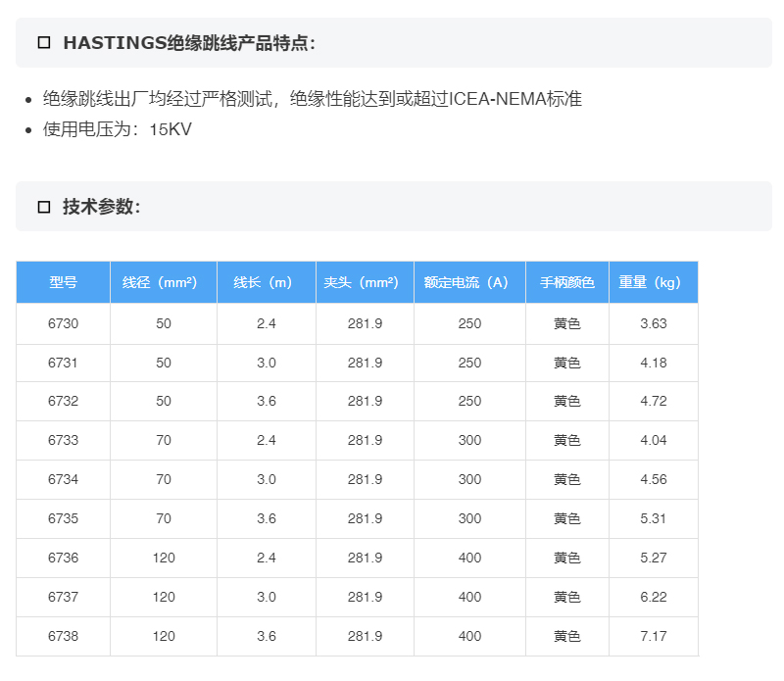Click the ICEA-NEMA标准 bullet line
This screenshot has height=681, width=784.
tap(312, 99)
